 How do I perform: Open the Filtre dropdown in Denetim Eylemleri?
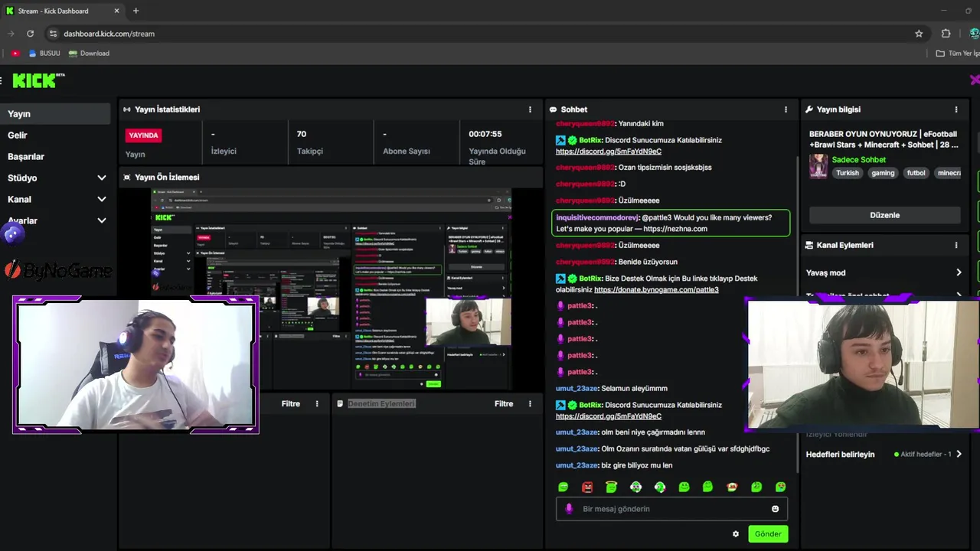coord(504,403)
